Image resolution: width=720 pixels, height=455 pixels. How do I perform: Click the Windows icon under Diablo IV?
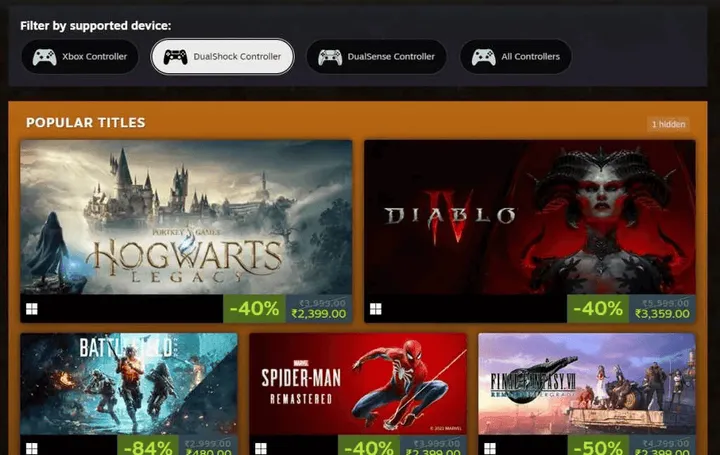click(376, 309)
